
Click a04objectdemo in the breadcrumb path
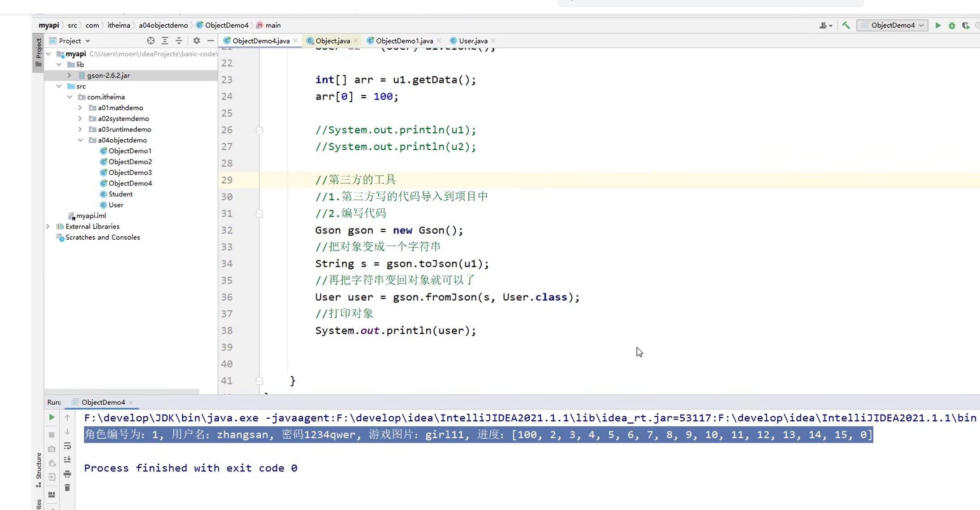[163, 26]
